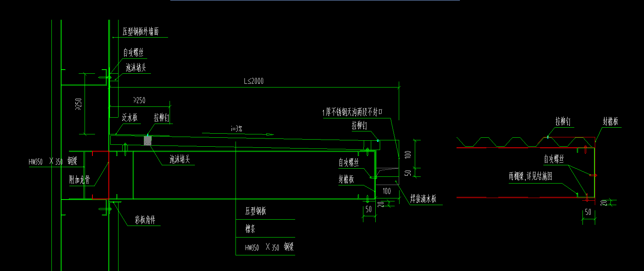Screen dimensions: 644x271
Task: Click HW350 X350 钢梁 text beside 附加龙骨
Action: 53,161
